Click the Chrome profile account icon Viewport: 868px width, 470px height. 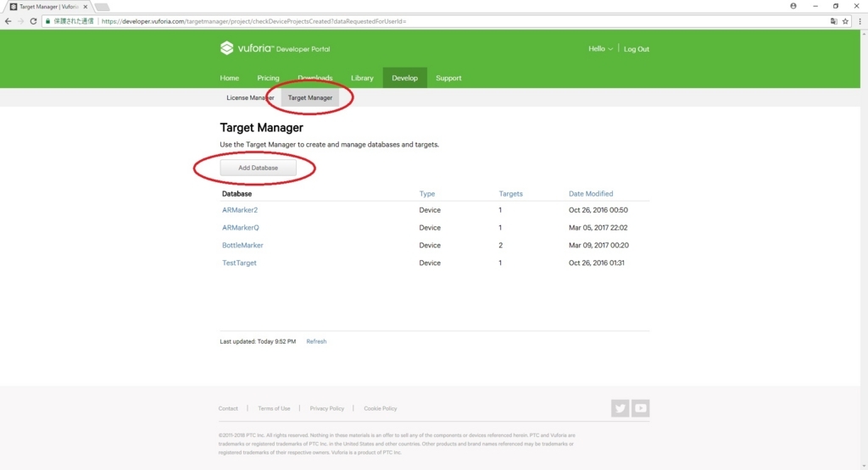point(793,6)
